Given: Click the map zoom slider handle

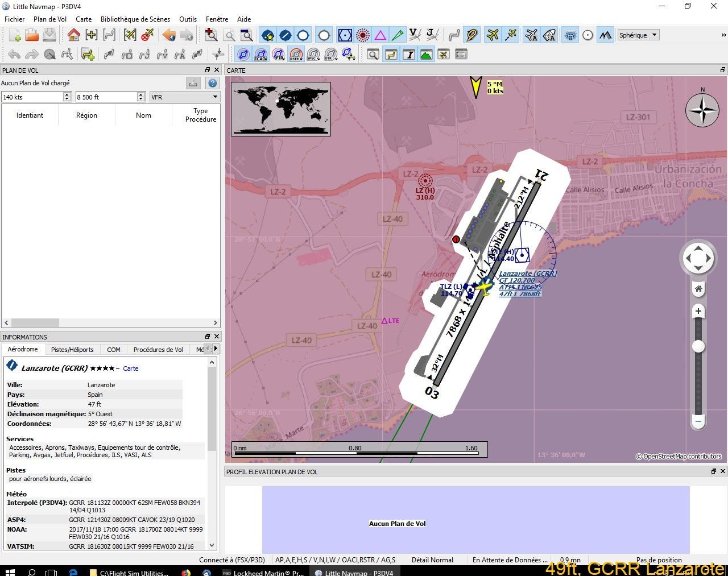Looking at the screenshot, I should pyautogui.click(x=698, y=346).
